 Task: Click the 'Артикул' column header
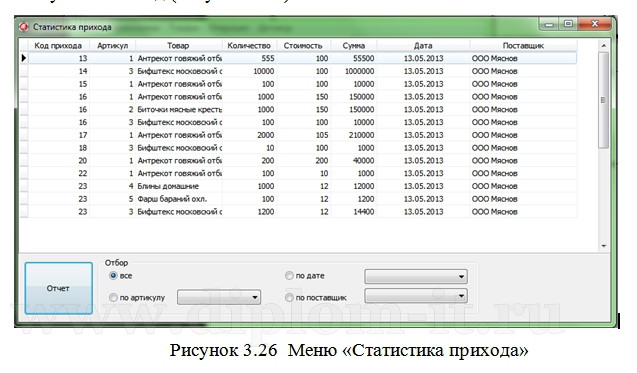pyautogui.click(x=113, y=46)
